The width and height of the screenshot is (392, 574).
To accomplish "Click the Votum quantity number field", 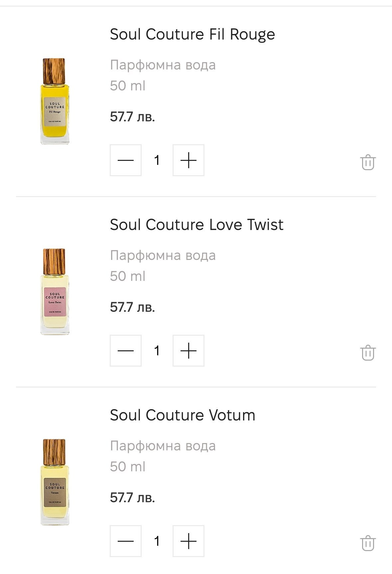I will pyautogui.click(x=157, y=541).
